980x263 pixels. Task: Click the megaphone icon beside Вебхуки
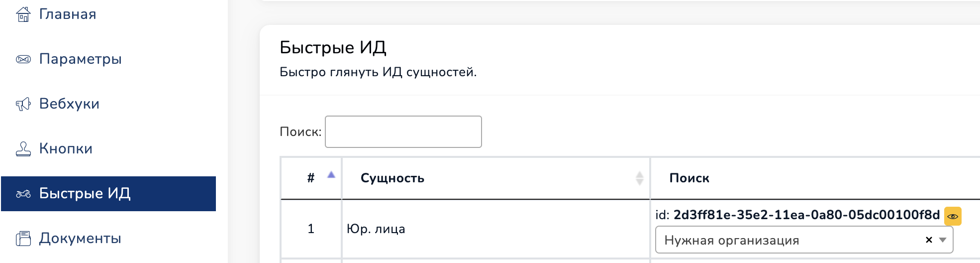(x=23, y=104)
